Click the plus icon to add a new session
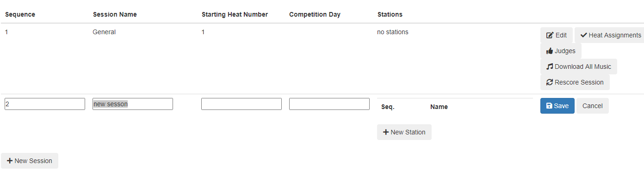Viewport: 644px width, 170px height. coord(10,161)
